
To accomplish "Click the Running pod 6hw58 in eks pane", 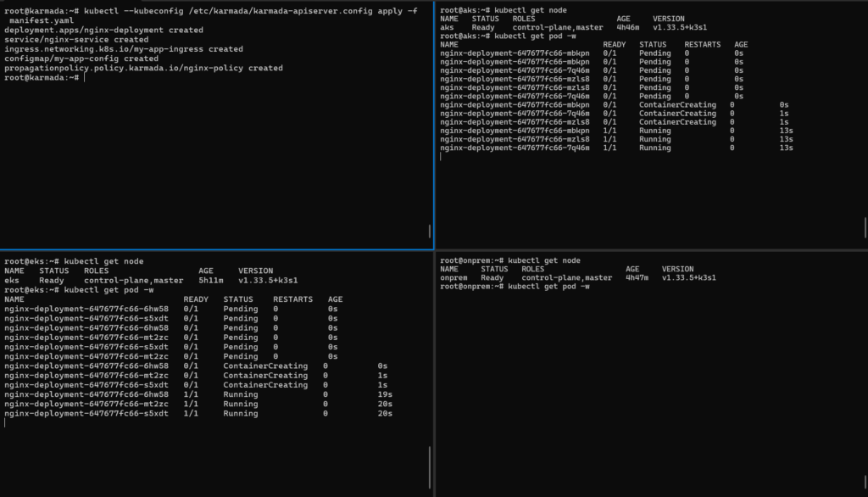I will [86, 394].
